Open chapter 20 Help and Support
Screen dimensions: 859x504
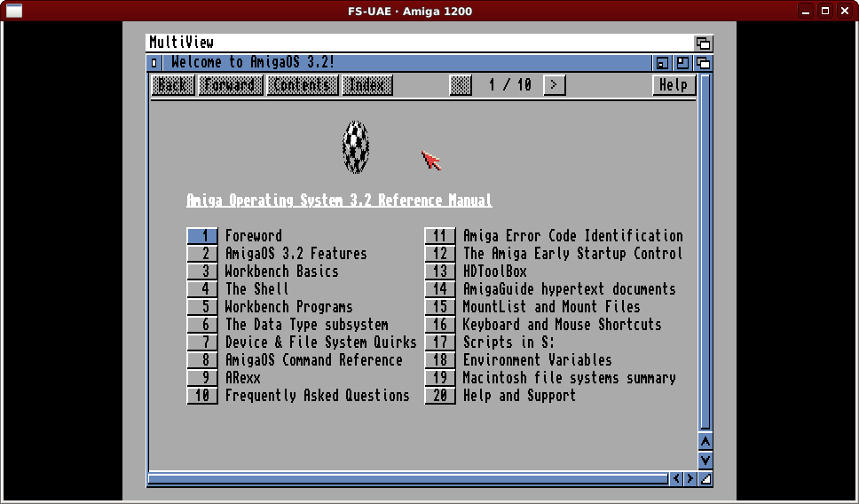click(x=440, y=396)
